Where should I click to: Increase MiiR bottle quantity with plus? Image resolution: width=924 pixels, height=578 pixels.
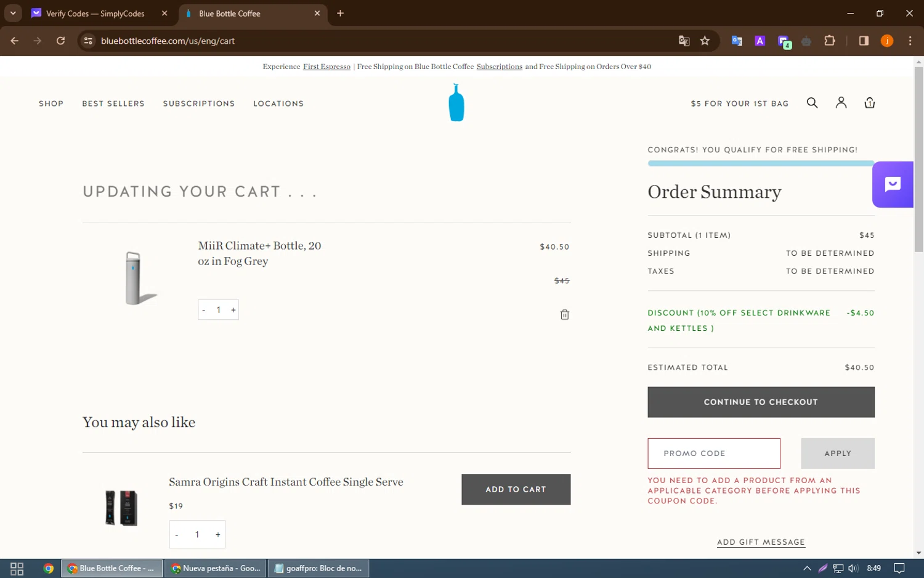tap(233, 310)
